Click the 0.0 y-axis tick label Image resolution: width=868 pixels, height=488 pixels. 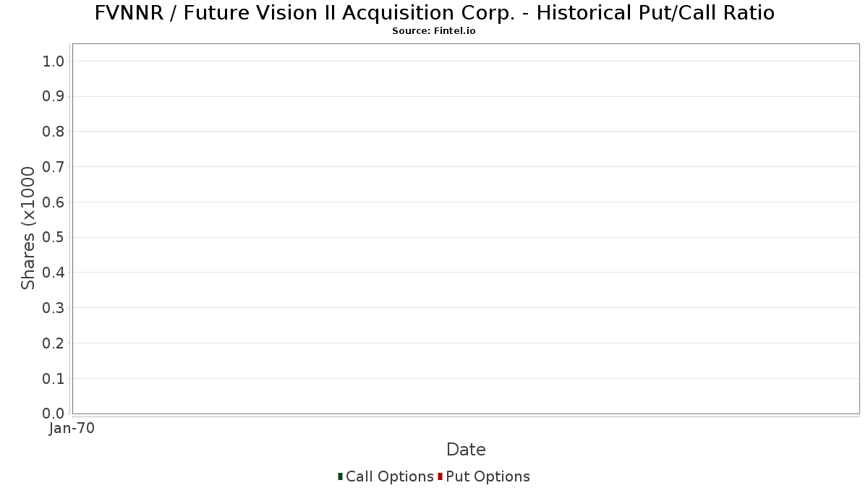pyautogui.click(x=54, y=414)
